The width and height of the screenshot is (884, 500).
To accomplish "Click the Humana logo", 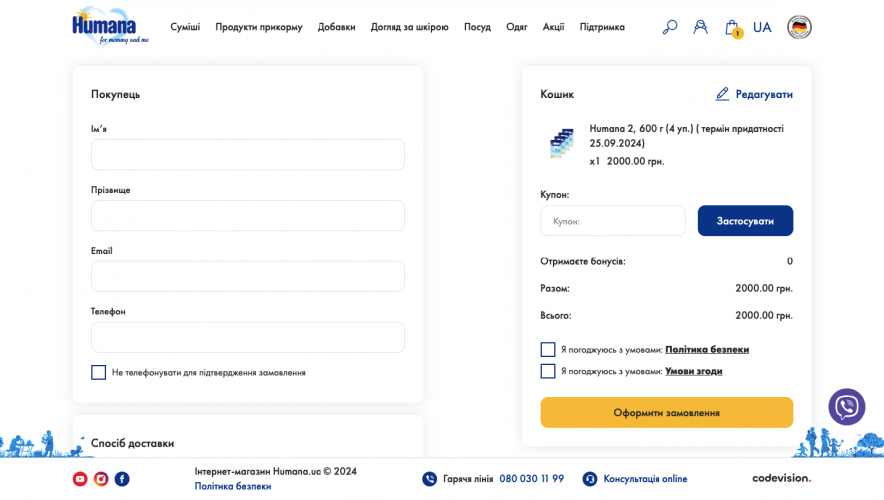I will point(110,26).
